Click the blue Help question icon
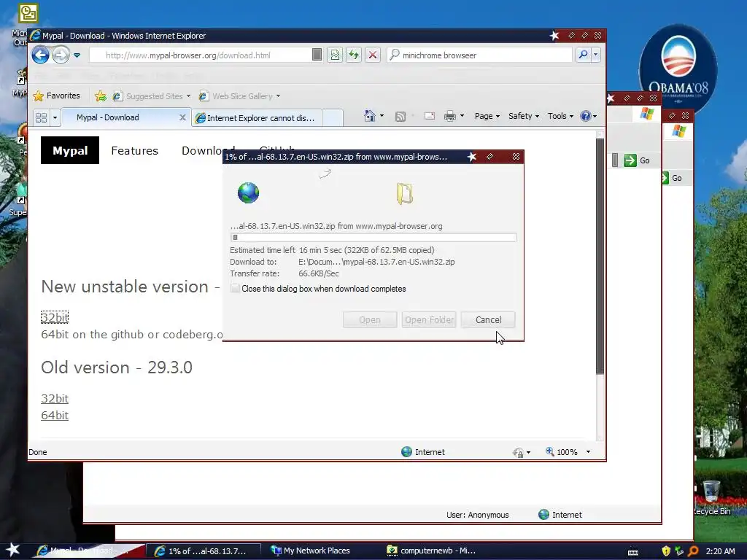This screenshot has width=747, height=560. tap(585, 116)
